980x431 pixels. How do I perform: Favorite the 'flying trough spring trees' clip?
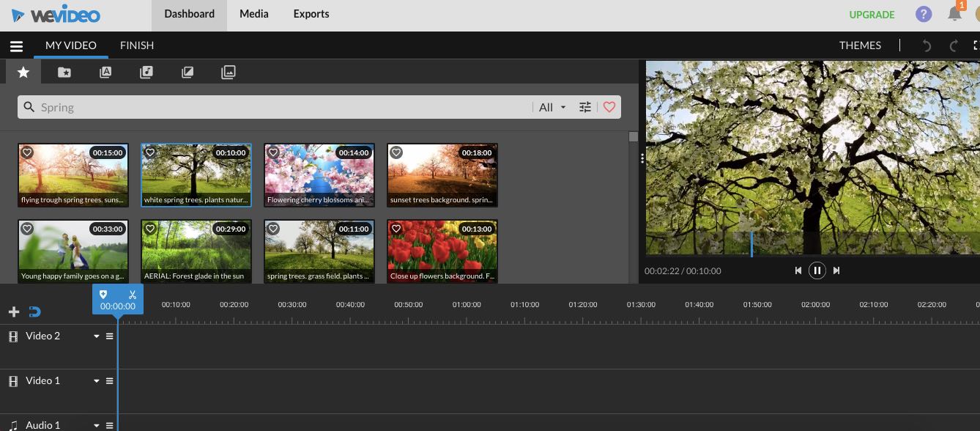(27, 152)
